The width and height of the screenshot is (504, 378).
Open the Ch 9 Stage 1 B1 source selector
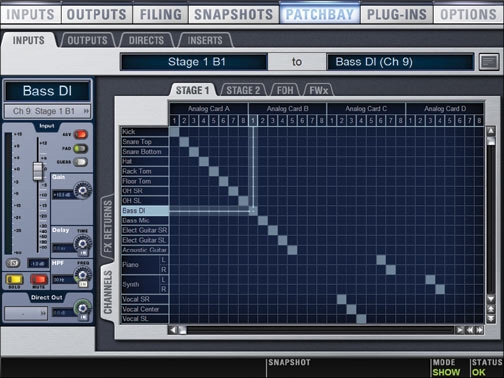click(x=47, y=111)
